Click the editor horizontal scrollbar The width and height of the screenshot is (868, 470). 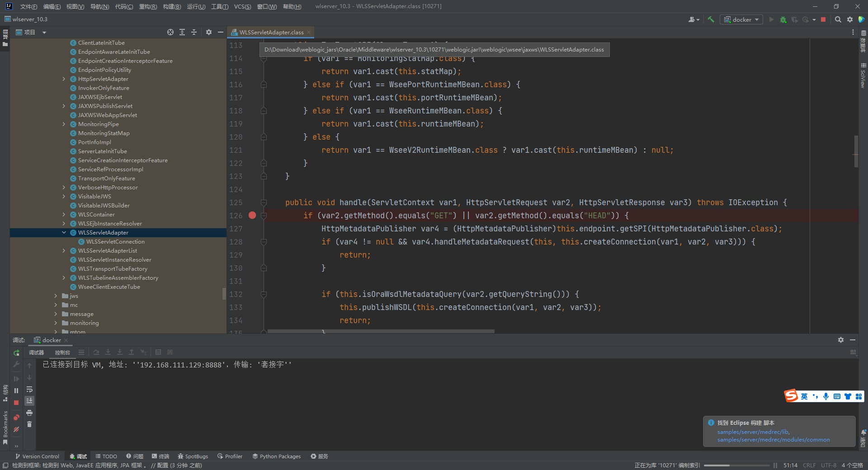(381, 331)
